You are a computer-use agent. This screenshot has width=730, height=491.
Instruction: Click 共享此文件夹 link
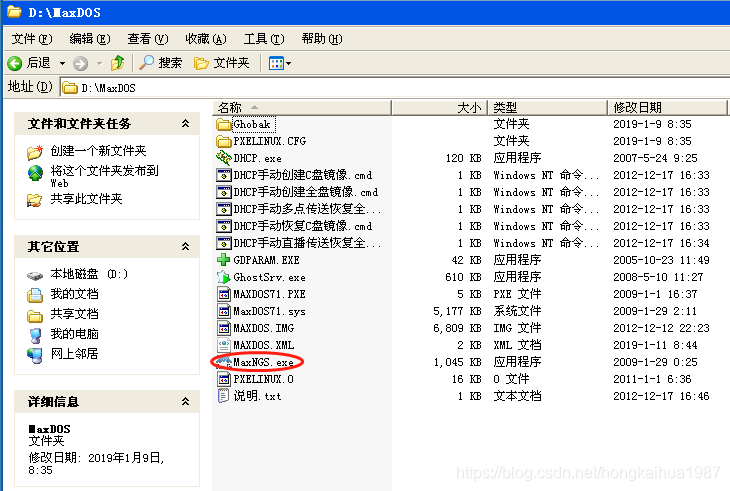click(86, 199)
